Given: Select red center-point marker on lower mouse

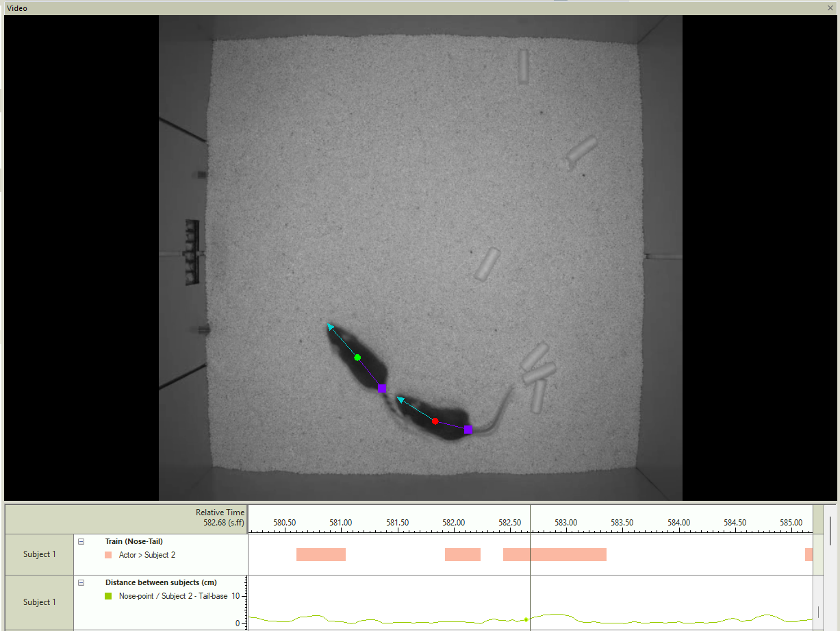Looking at the screenshot, I should coord(435,421).
